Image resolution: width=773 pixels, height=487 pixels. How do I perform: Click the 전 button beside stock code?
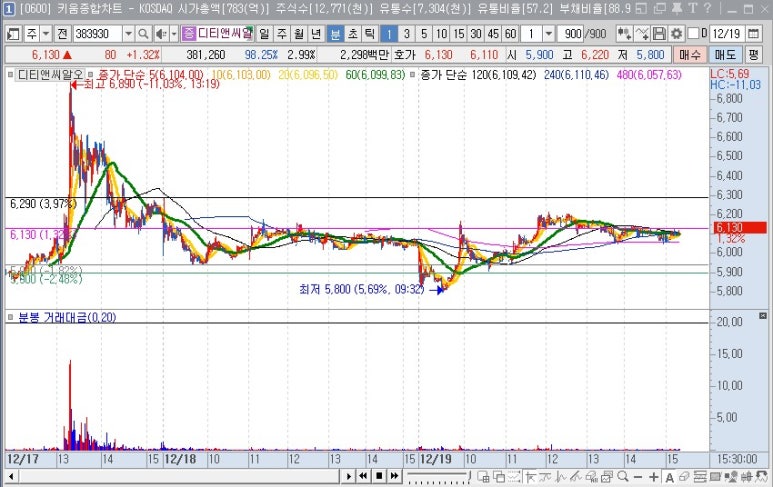pos(62,34)
